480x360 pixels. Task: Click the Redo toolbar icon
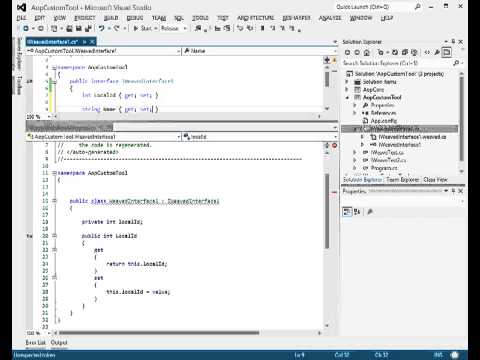(x=117, y=29)
